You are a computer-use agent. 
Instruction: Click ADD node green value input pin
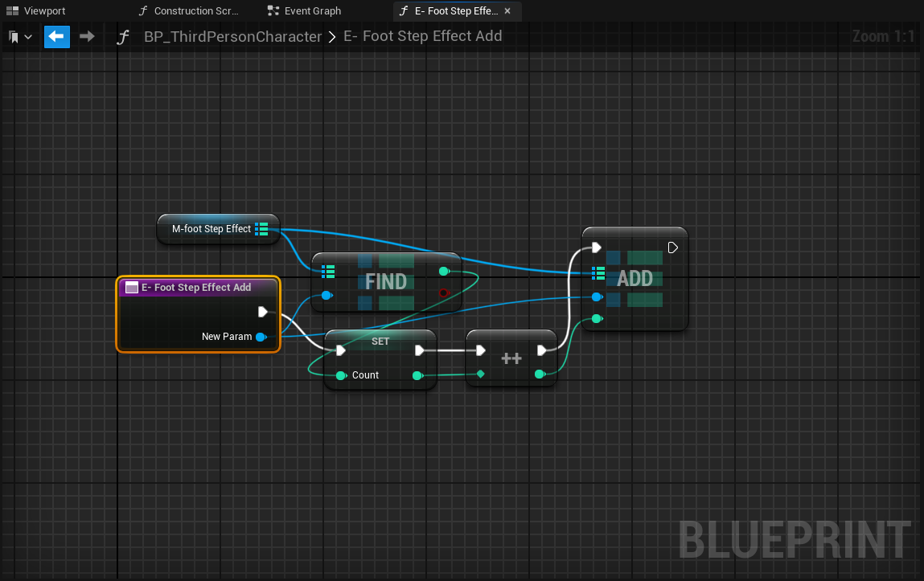(x=597, y=318)
